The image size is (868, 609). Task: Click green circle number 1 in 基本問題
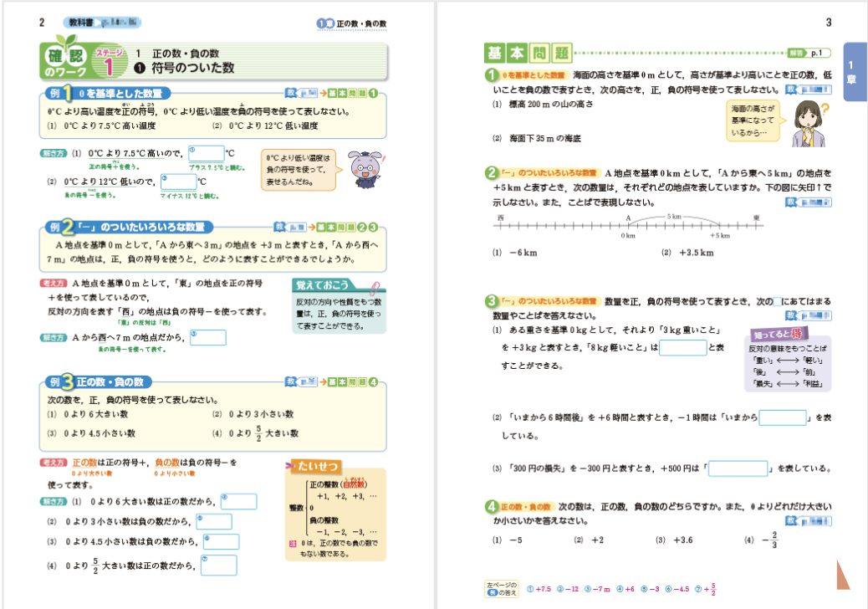[492, 74]
